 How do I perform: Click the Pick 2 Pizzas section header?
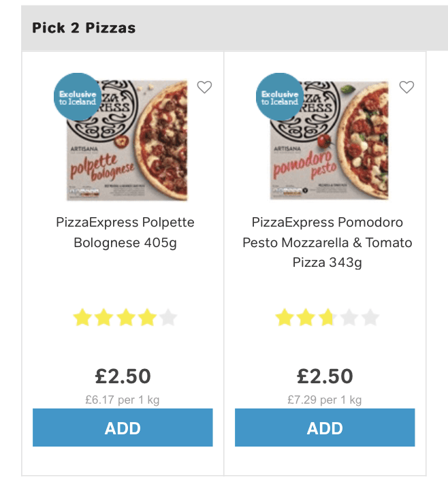84,28
